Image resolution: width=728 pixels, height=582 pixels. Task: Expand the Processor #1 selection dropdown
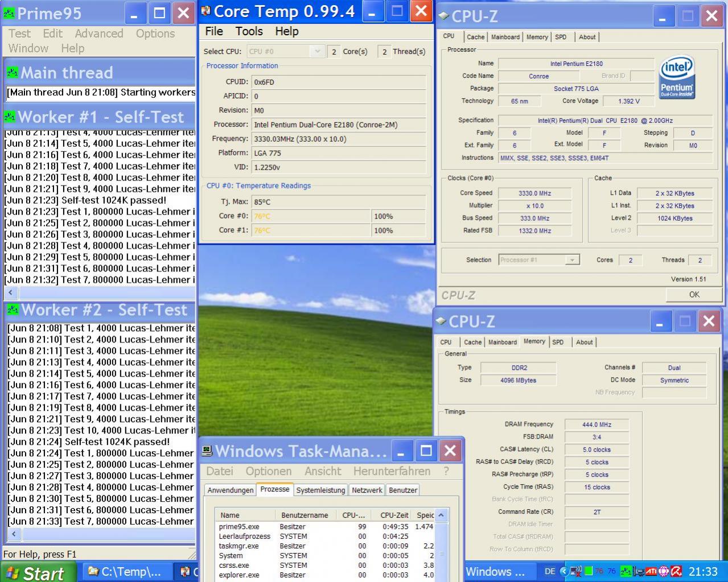572,260
